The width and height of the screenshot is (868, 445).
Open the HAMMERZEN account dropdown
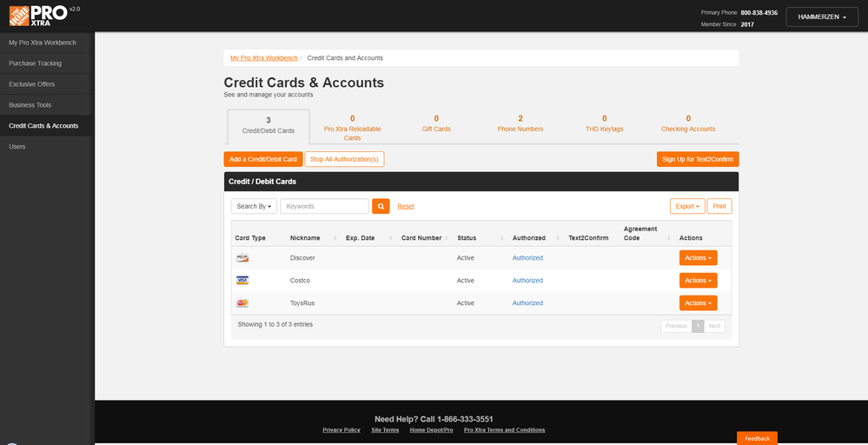click(822, 17)
